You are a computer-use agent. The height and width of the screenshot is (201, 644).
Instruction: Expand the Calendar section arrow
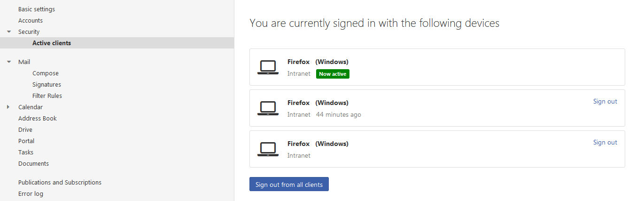tap(8, 107)
